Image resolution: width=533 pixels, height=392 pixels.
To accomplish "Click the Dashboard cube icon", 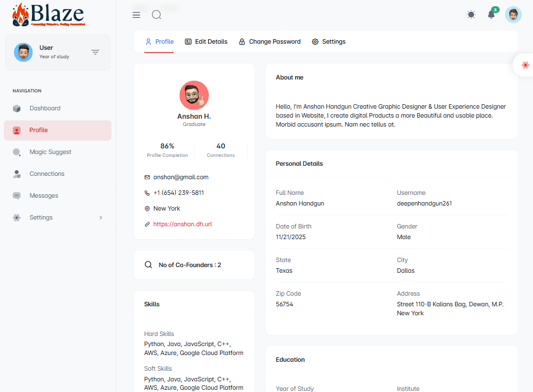I will [x=17, y=109].
